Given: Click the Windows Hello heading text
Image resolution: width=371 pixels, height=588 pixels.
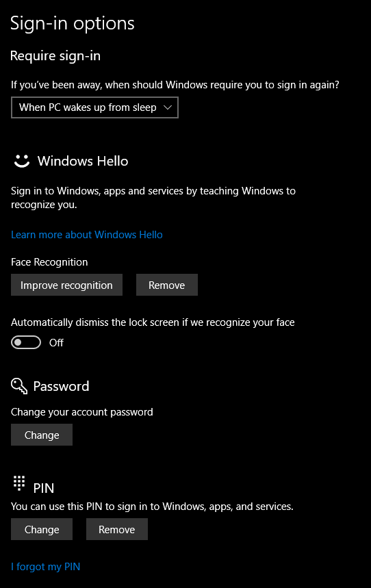Looking at the screenshot, I should click(83, 162).
